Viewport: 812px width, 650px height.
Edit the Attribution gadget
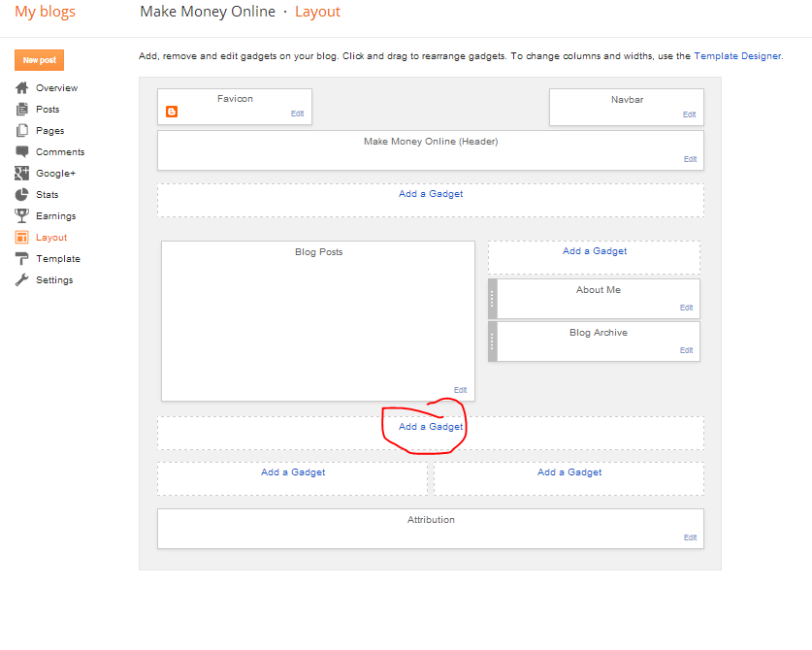[690, 537]
